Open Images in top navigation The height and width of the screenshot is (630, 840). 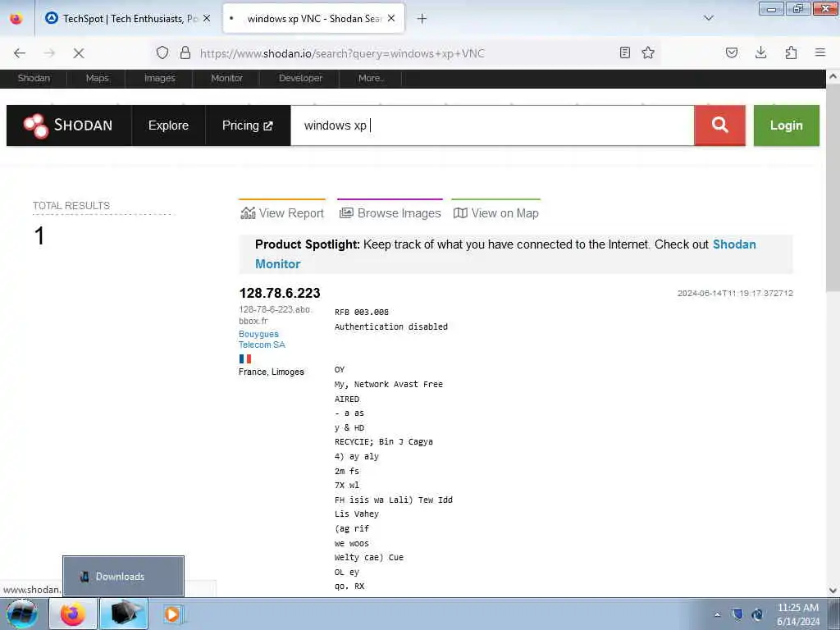(160, 78)
